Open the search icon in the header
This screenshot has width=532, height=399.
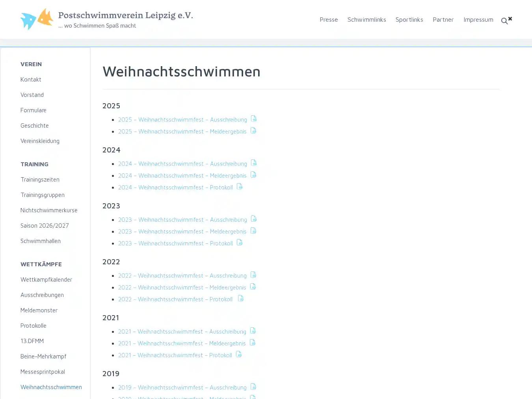pyautogui.click(x=504, y=21)
